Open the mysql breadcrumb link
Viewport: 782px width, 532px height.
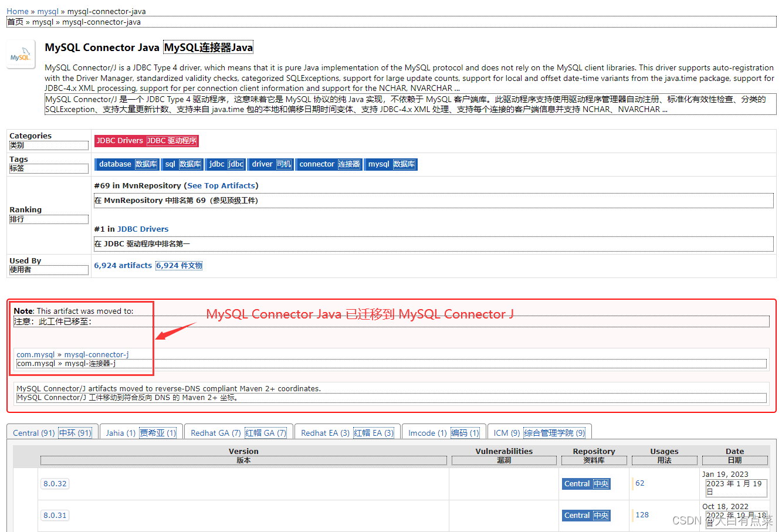(48, 11)
